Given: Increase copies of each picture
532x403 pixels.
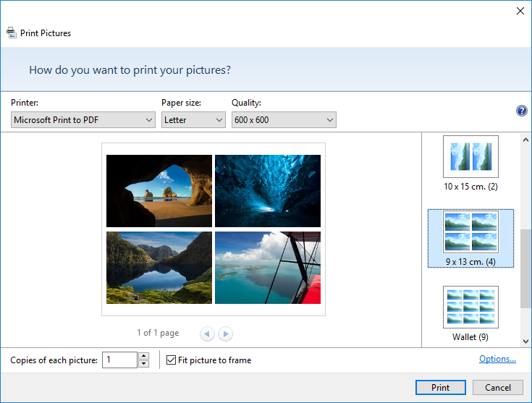Looking at the screenshot, I should tap(144, 356).
